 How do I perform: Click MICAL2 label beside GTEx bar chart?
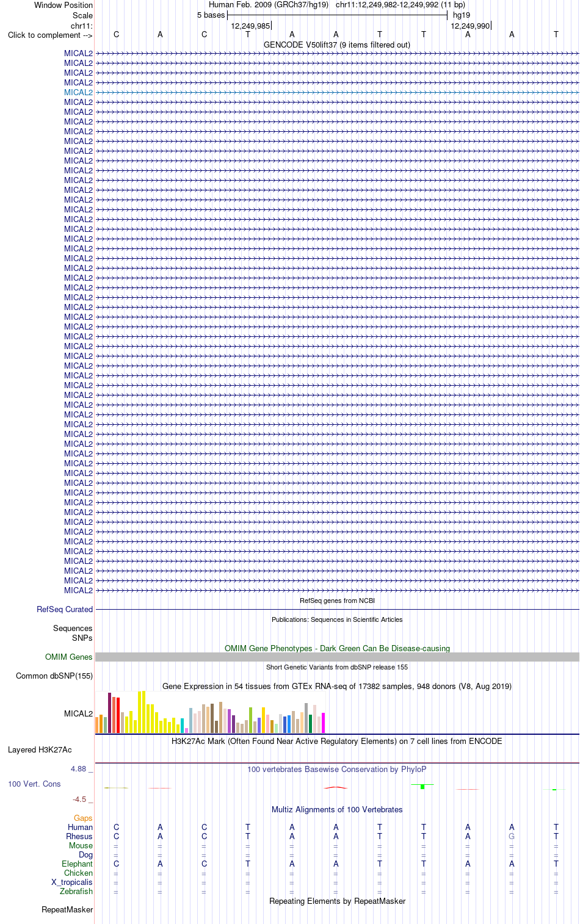point(78,713)
